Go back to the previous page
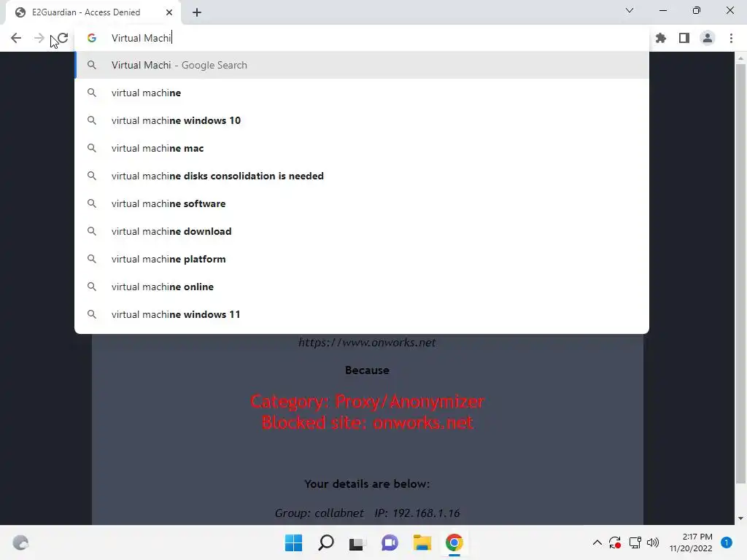Screen dimensions: 747x560 (x=16, y=38)
